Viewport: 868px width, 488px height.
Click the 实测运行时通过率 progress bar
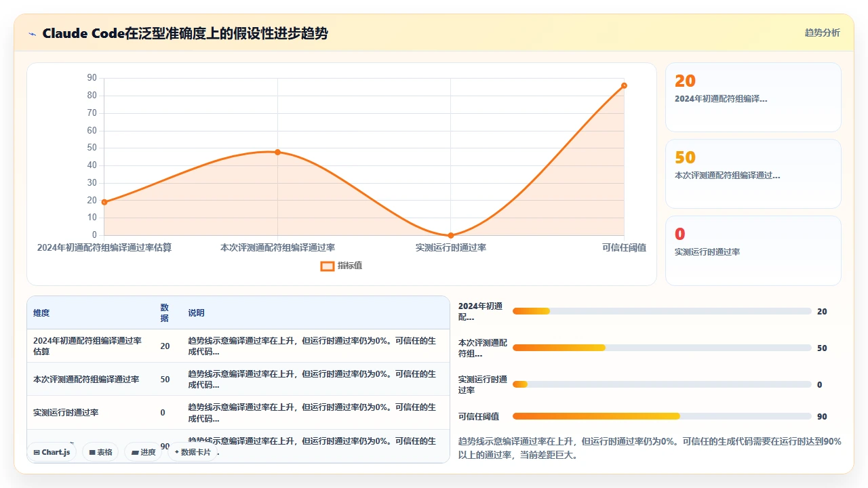point(662,384)
